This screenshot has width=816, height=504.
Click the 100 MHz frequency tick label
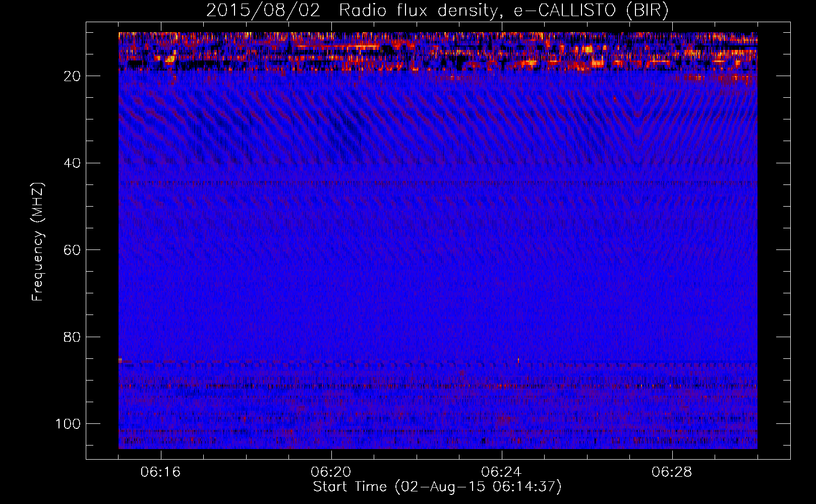[x=68, y=424]
